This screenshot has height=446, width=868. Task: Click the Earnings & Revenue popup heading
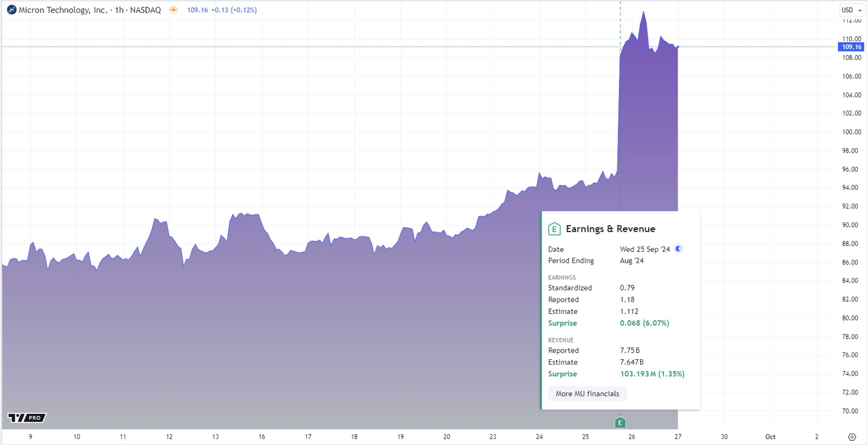click(x=610, y=229)
